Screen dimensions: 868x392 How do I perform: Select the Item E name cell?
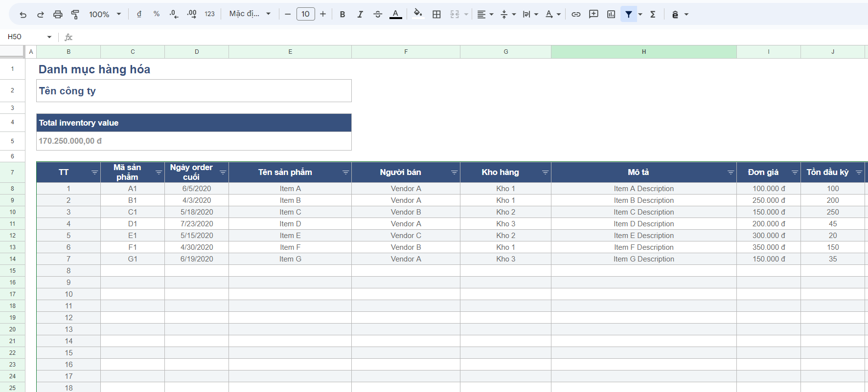[290, 236]
